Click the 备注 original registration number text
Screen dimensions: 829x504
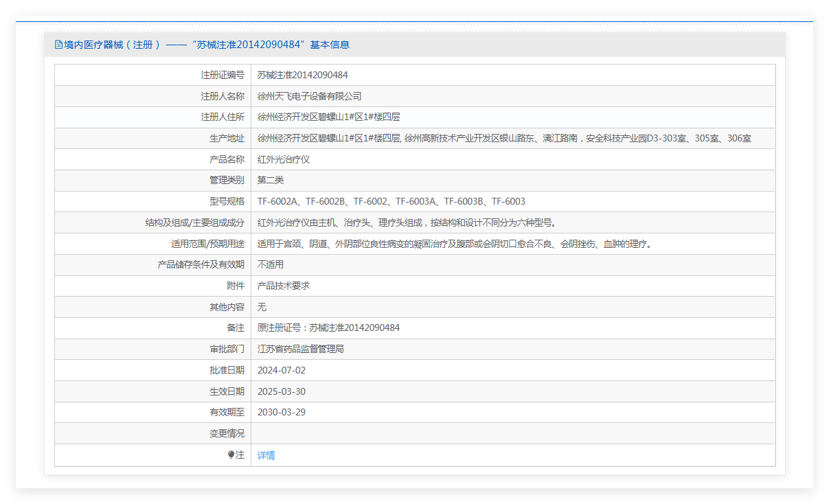pos(328,328)
